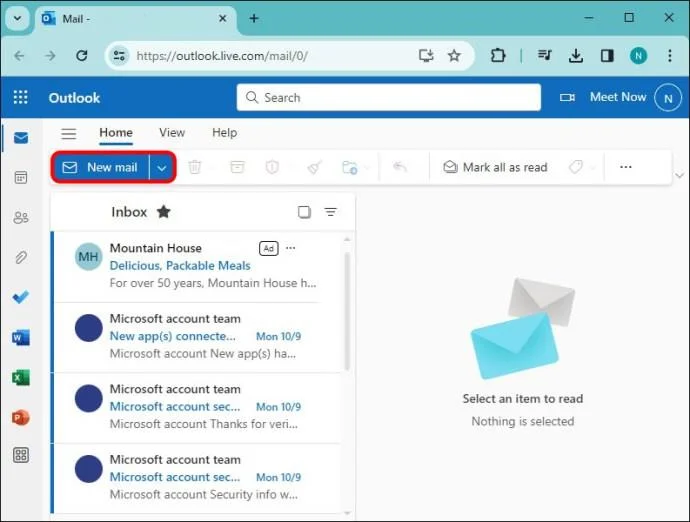Click the Move to folder icon
This screenshot has width=690, height=522.
[x=350, y=167]
